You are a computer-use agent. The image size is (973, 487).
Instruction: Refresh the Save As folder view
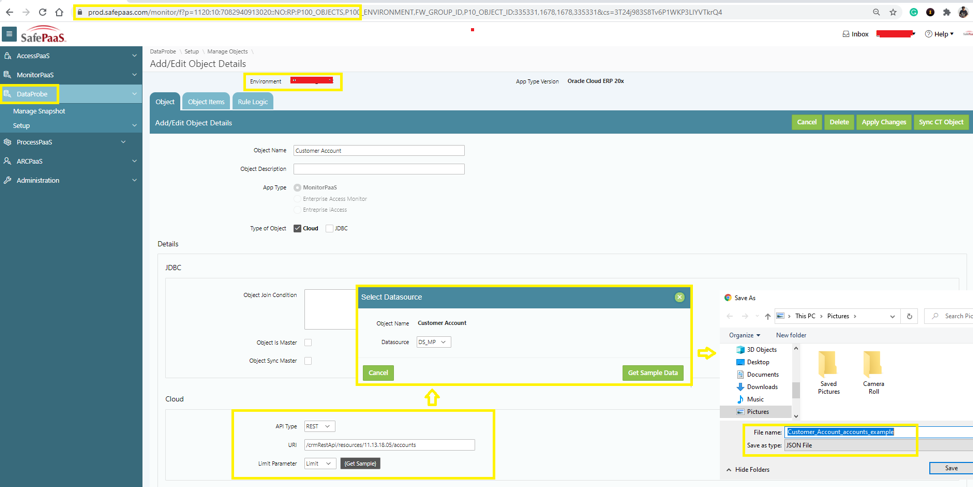point(909,316)
